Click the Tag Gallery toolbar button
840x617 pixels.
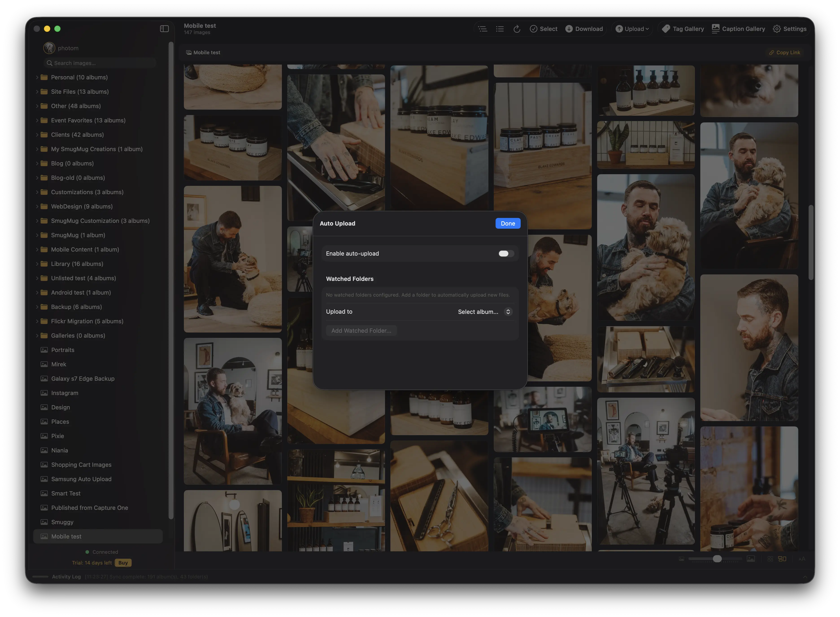(683, 29)
